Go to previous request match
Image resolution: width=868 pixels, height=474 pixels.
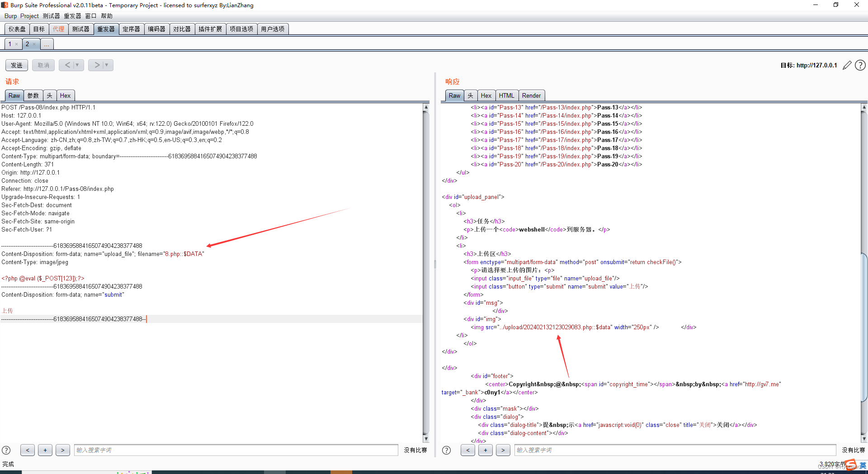click(28, 450)
